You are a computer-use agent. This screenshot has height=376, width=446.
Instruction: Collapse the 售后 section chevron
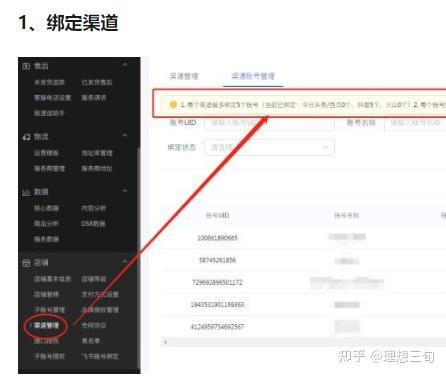tap(125, 65)
